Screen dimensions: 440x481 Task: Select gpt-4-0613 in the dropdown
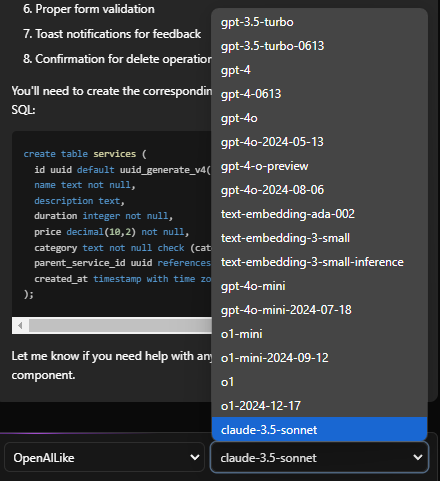pyautogui.click(x=319, y=94)
